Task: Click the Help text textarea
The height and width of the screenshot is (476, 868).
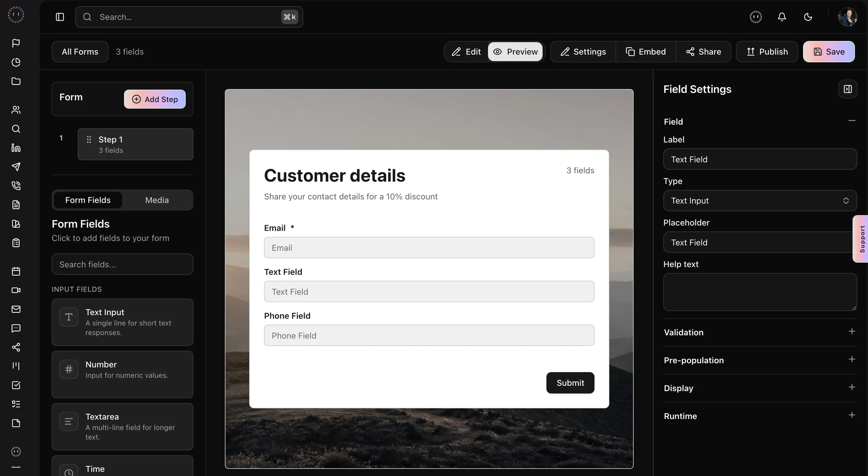Action: (760, 292)
